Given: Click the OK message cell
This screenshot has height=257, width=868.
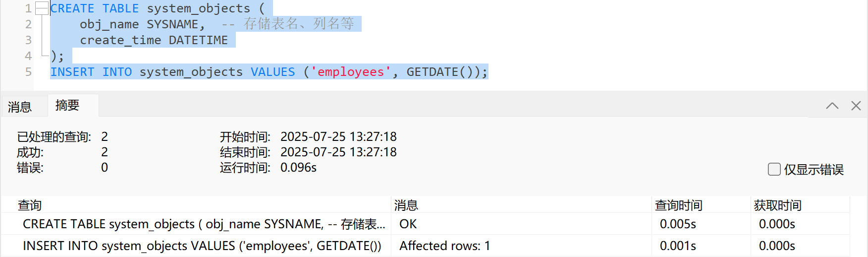Looking at the screenshot, I should [408, 224].
